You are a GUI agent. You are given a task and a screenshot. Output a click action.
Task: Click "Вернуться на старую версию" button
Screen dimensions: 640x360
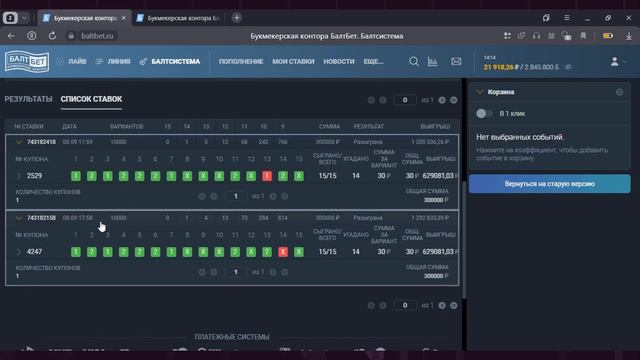tap(549, 184)
